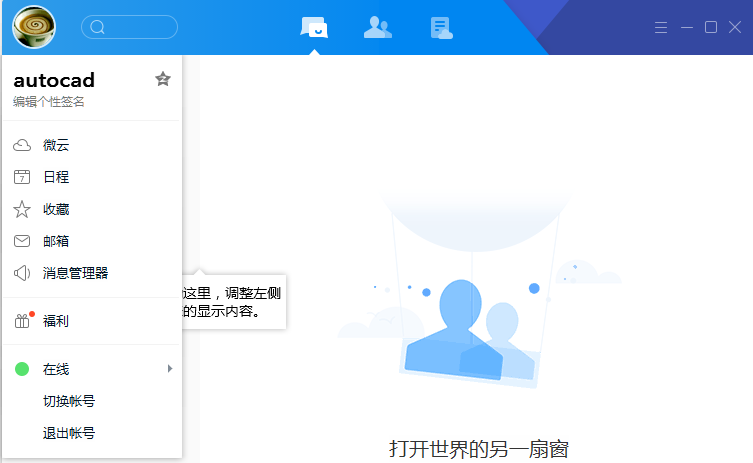Click the green 在线 status dot
This screenshot has width=753, height=463.
pos(22,369)
